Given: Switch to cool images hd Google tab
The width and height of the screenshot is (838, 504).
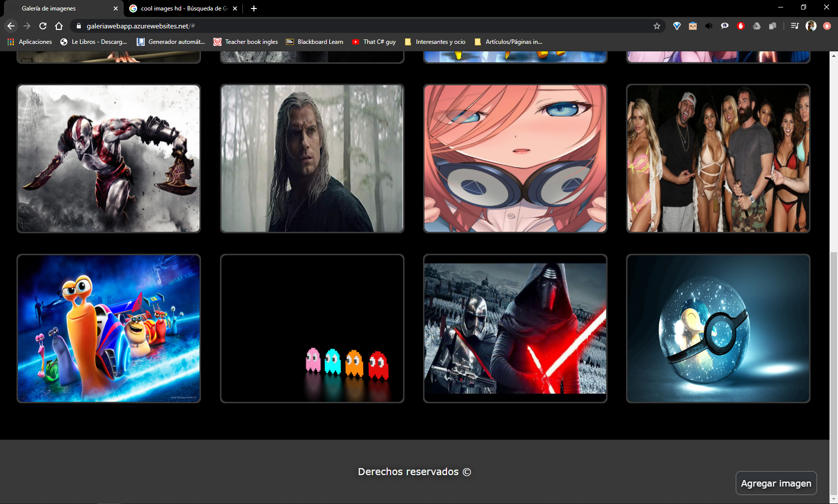Looking at the screenshot, I should [184, 8].
